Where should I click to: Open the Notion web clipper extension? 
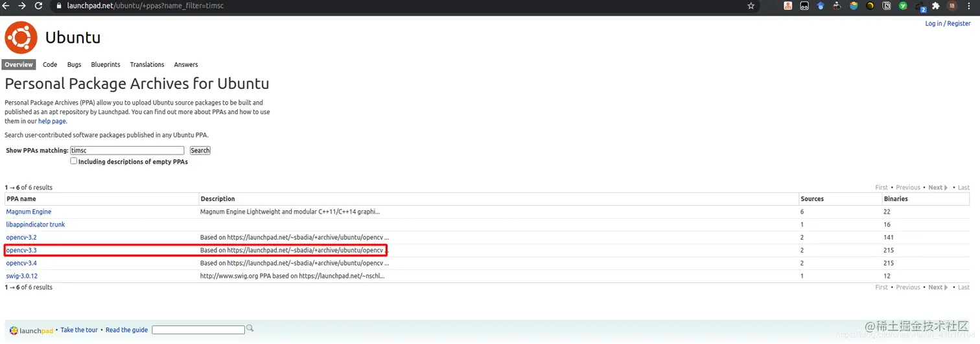pyautogui.click(x=887, y=6)
